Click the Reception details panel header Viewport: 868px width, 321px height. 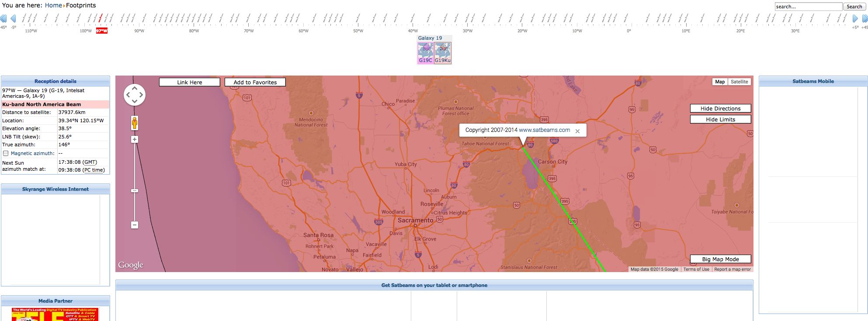[x=56, y=81]
